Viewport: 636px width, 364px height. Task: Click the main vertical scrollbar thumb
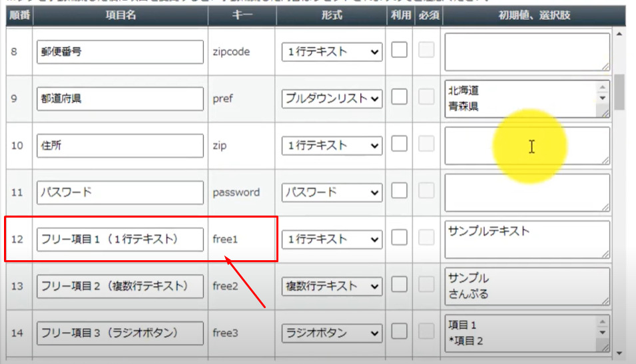coord(620,91)
